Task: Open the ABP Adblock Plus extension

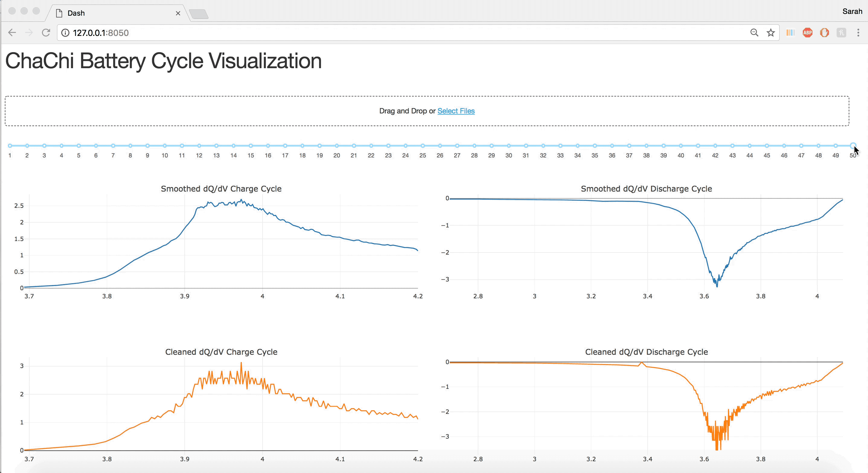Action: click(807, 33)
